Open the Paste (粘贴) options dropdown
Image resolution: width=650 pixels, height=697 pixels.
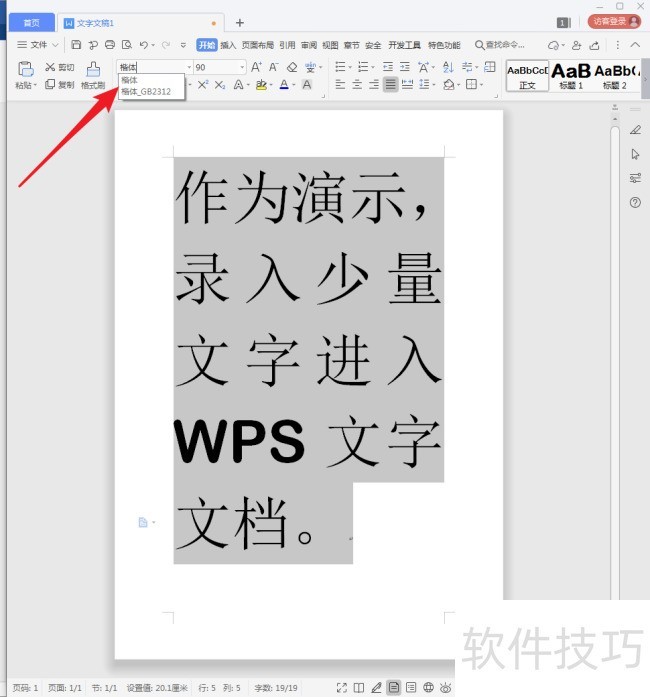(25, 85)
